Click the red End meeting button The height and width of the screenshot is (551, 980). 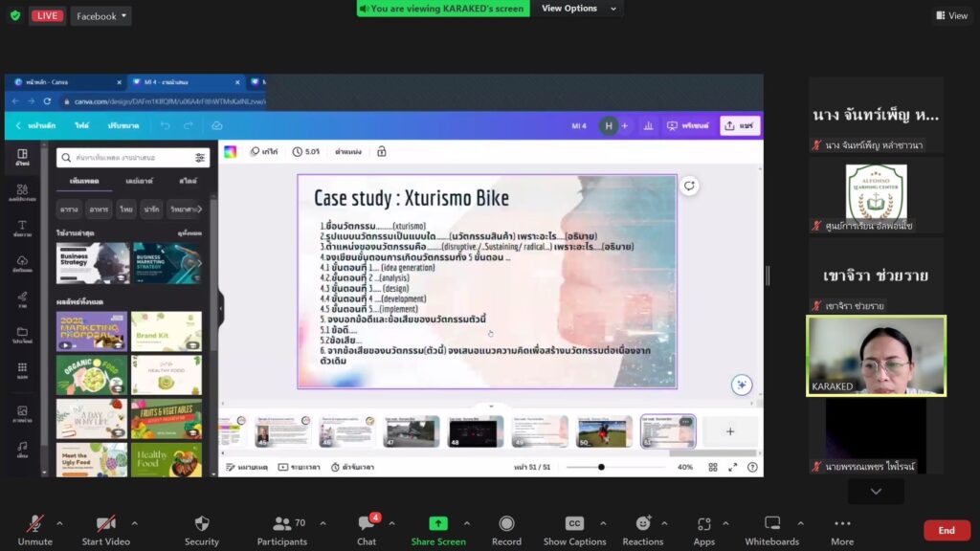coord(946,530)
